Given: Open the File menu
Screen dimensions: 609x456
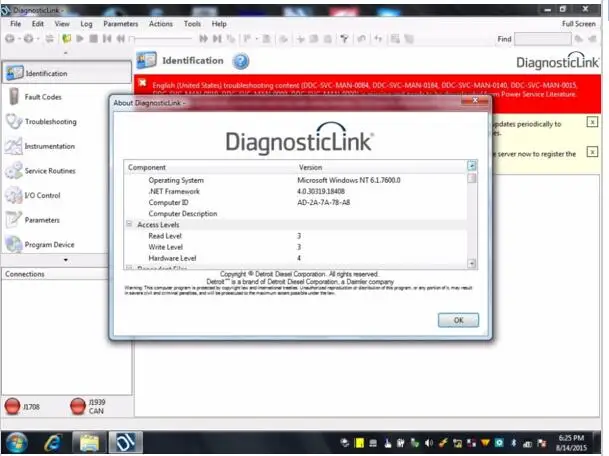Looking at the screenshot, I should 16,24.
